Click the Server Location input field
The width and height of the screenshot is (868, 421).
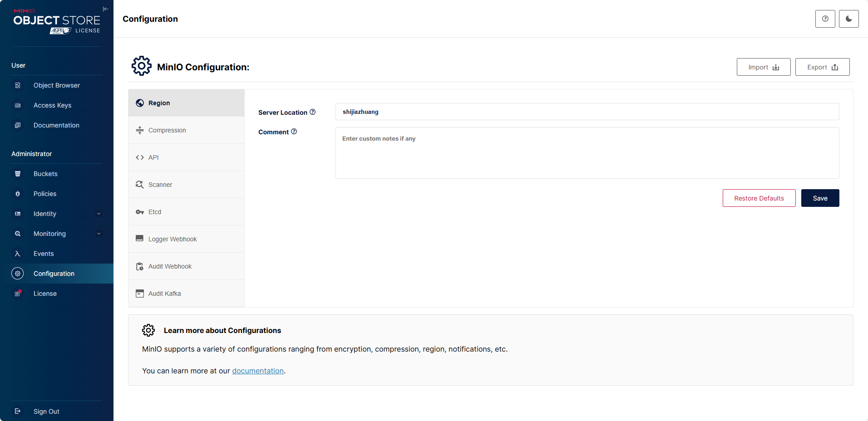point(587,112)
